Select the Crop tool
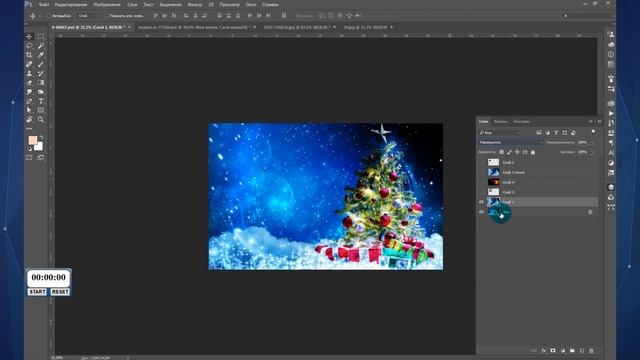 click(x=29, y=55)
